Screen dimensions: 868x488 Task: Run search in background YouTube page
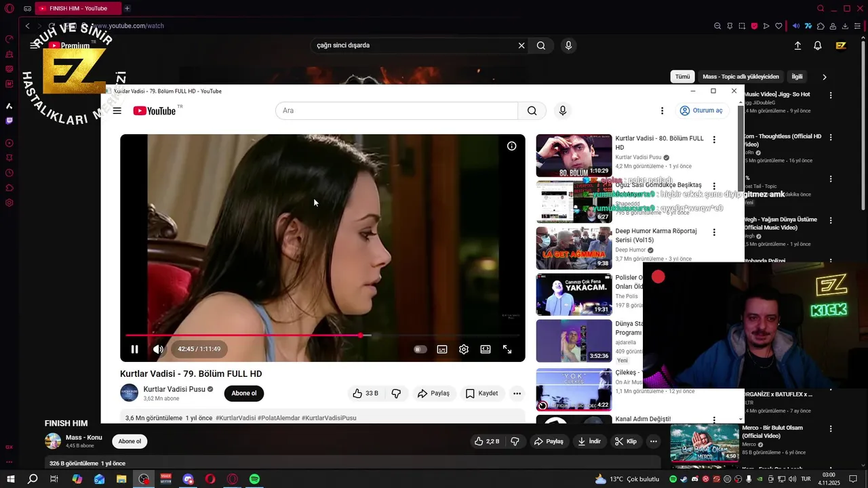541,45
